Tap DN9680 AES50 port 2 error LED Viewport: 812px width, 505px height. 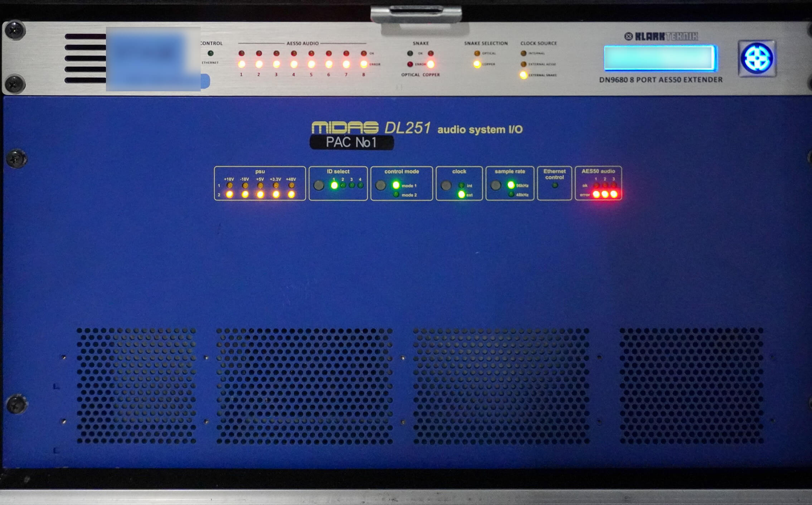click(x=259, y=64)
